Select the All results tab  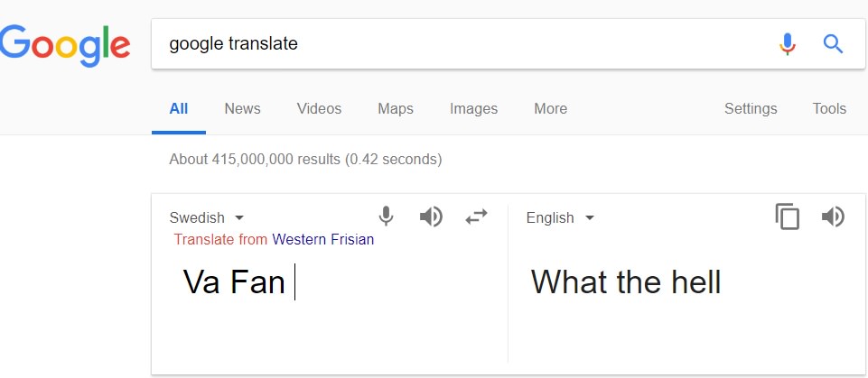pos(179,108)
